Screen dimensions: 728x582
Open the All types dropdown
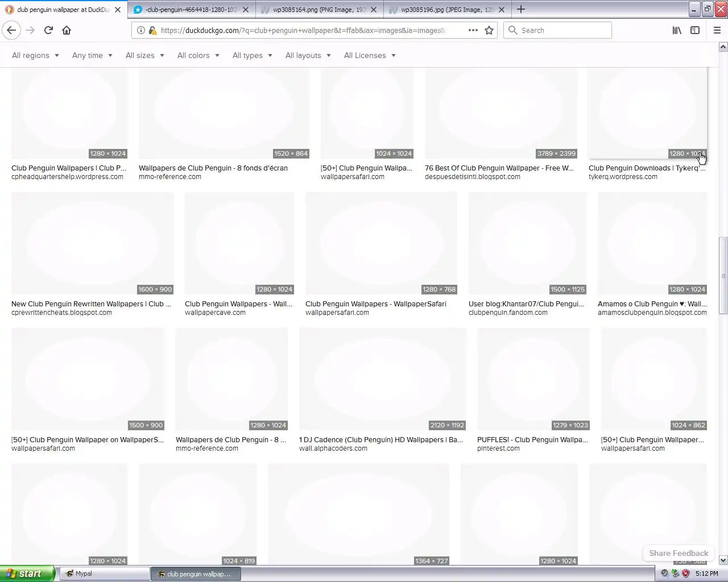pos(252,55)
